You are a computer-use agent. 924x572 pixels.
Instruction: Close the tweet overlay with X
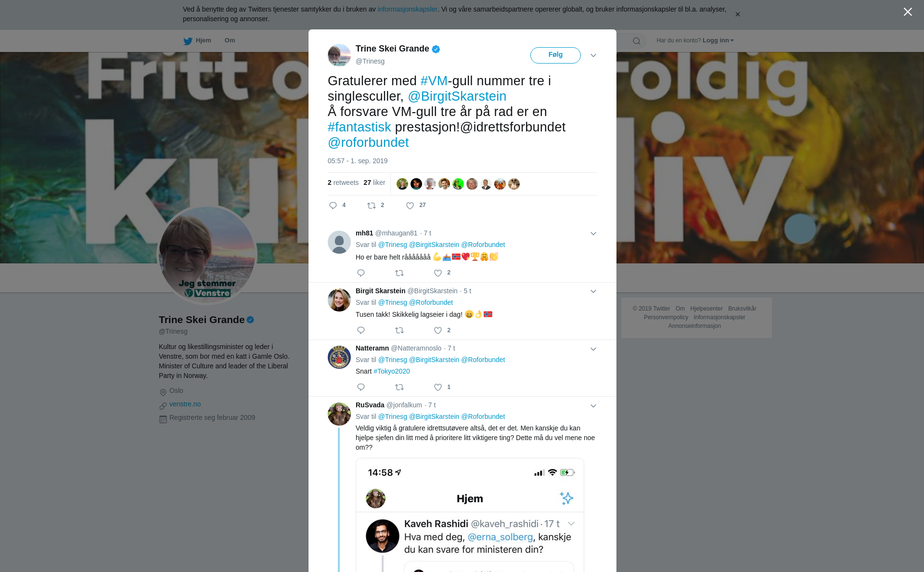(x=908, y=12)
